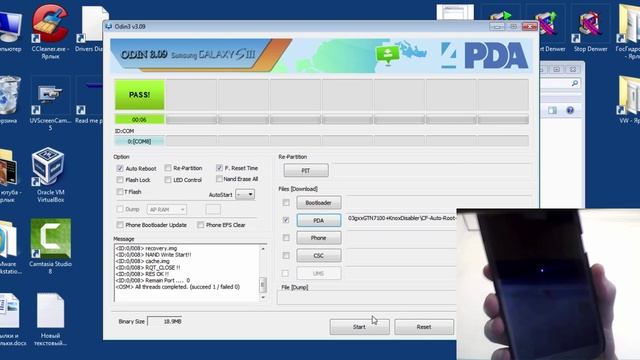Click the PIT button
This screenshot has height=360, width=640.
point(306,170)
